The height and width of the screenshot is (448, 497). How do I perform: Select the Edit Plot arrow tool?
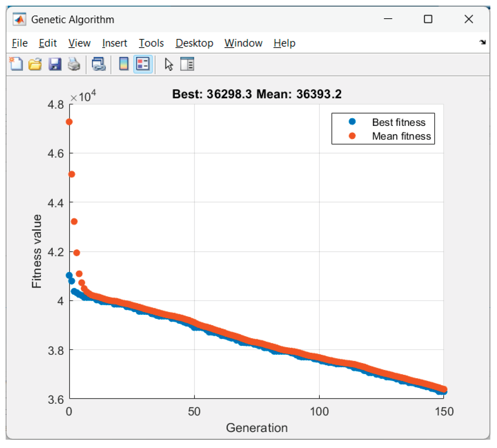pyautogui.click(x=169, y=64)
